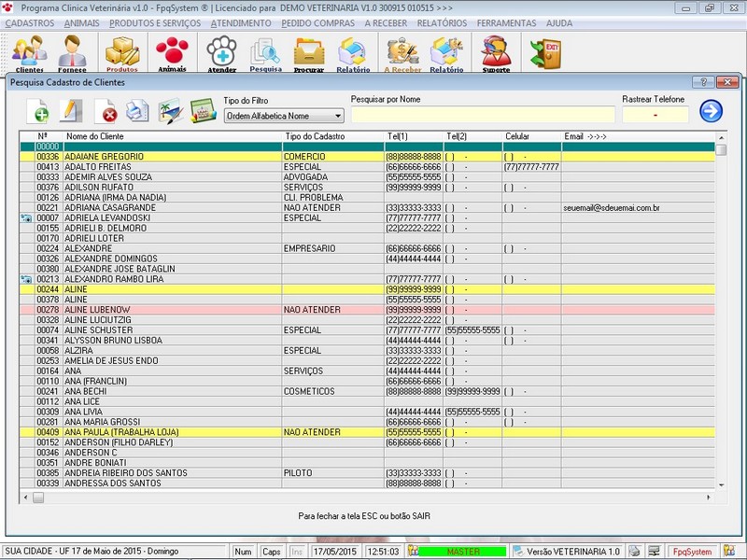
Task: Select the ALINE LUBENOW row
Action: [x=367, y=310]
